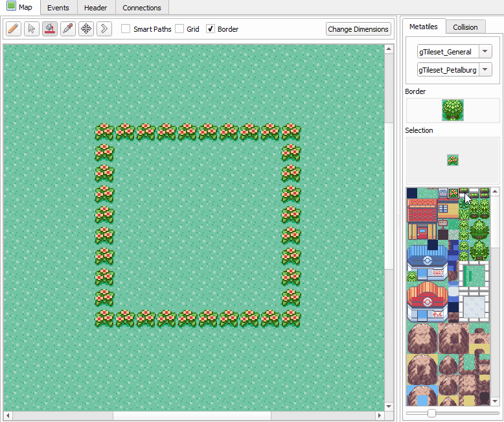This screenshot has height=422, width=504.
Task: Click the Change Dimensions button
Action: click(x=358, y=29)
